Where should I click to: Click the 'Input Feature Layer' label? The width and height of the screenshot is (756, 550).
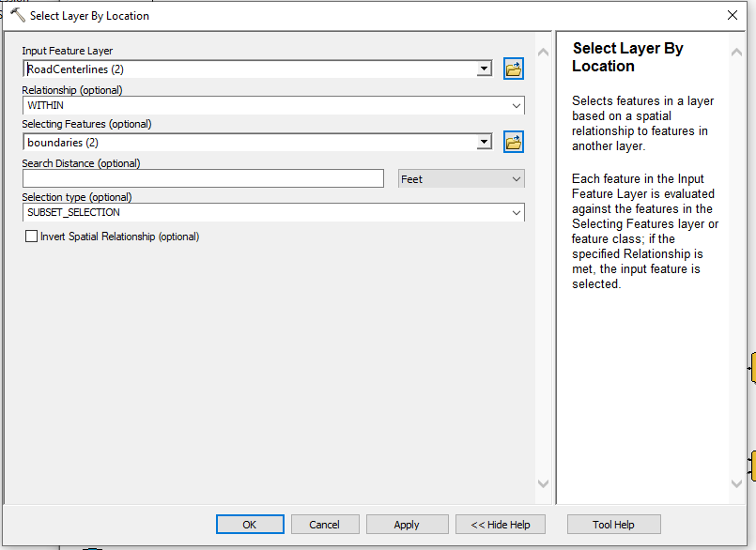coord(68,51)
